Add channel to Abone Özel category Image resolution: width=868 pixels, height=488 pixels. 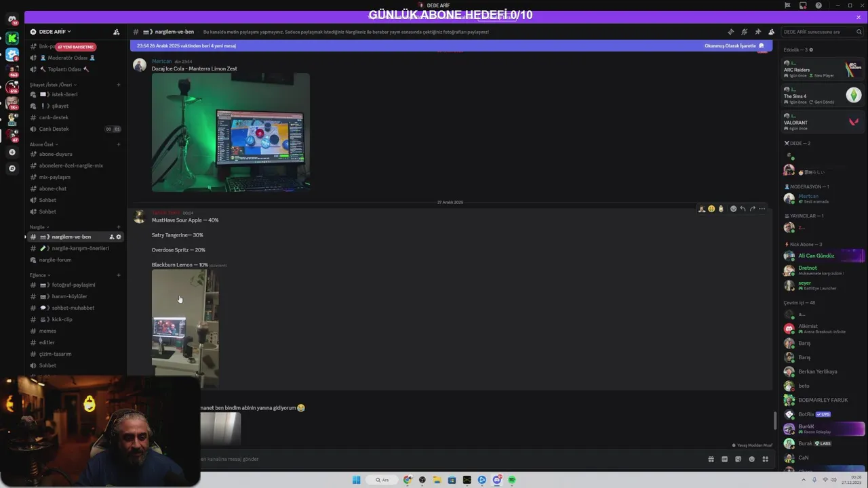pyautogui.click(x=119, y=144)
